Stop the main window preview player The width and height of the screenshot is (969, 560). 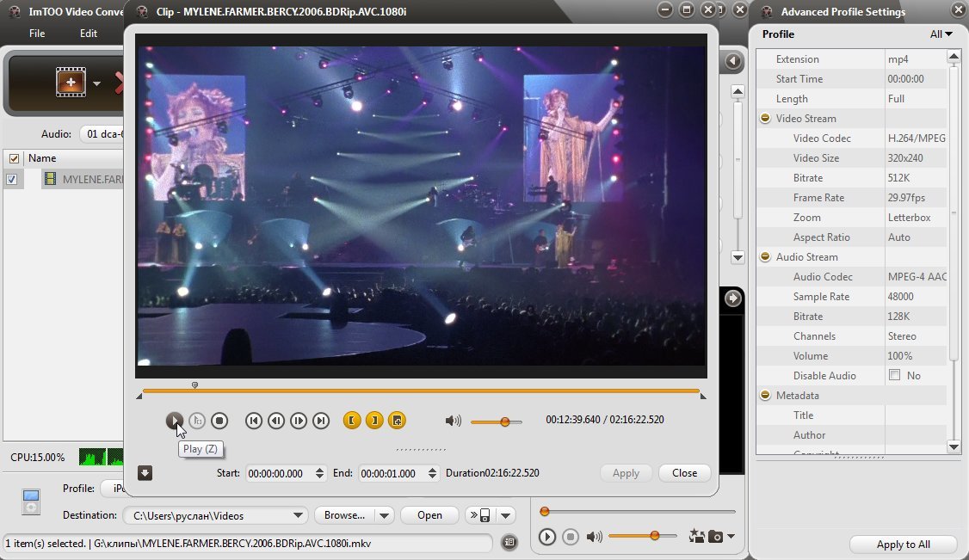point(571,537)
